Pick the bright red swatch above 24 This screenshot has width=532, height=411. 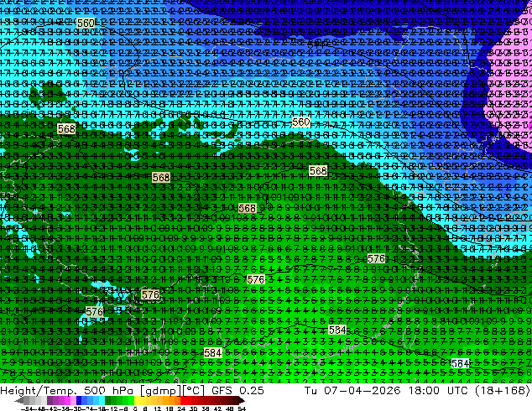[x=183, y=400]
